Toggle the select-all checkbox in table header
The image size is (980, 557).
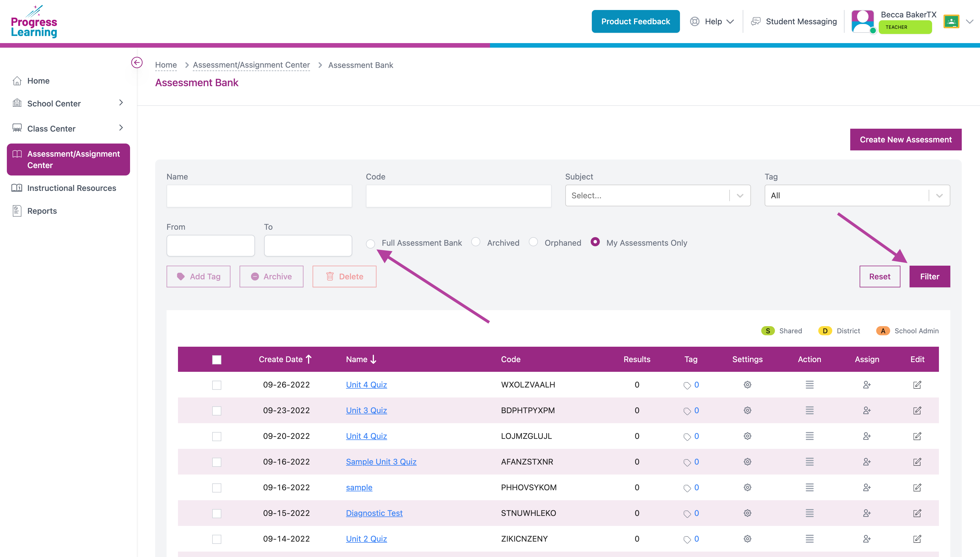pos(216,360)
